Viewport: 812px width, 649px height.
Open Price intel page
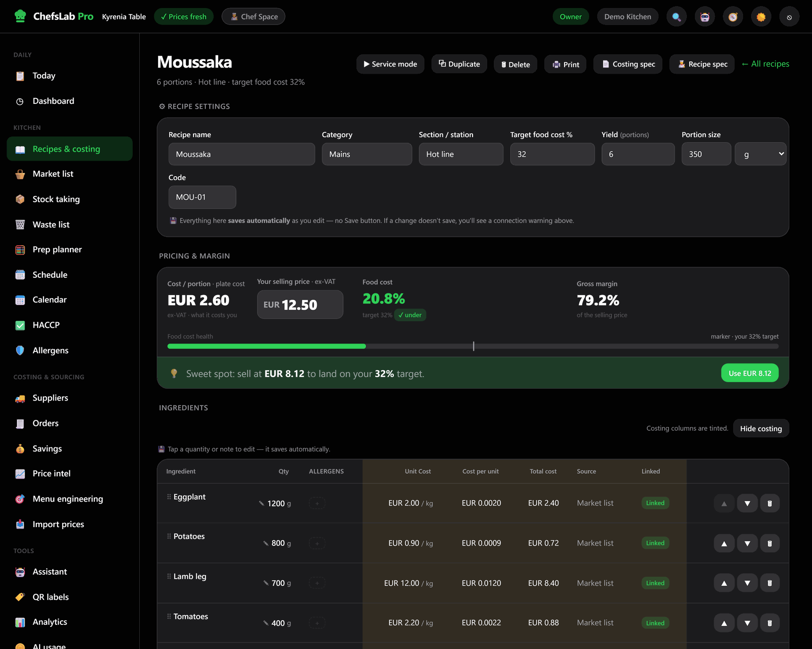coord(70,473)
